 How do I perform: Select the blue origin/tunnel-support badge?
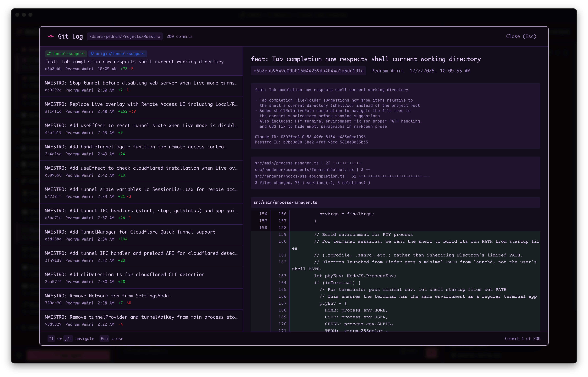pyautogui.click(x=118, y=54)
